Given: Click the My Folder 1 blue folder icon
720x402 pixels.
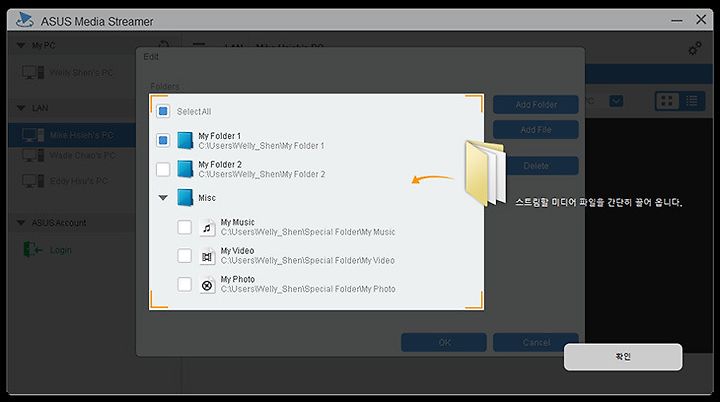Looking at the screenshot, I should 185,140.
